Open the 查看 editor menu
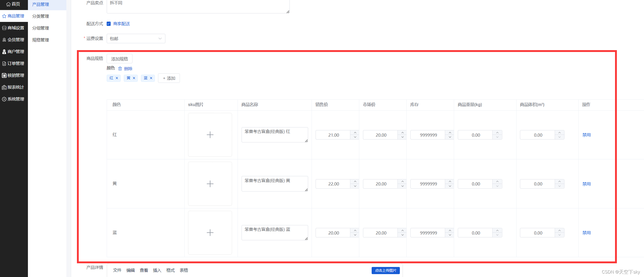 coord(144,270)
